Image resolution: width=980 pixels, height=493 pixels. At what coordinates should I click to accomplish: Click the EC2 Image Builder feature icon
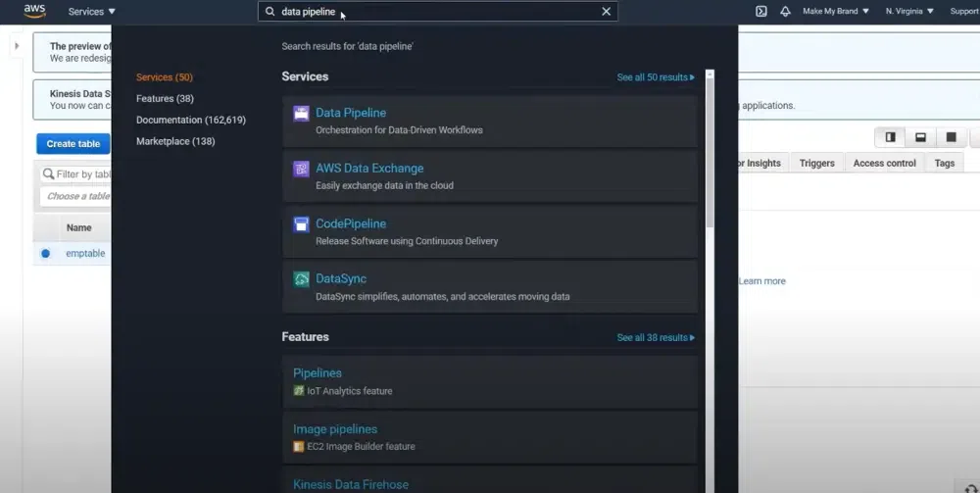click(299, 446)
